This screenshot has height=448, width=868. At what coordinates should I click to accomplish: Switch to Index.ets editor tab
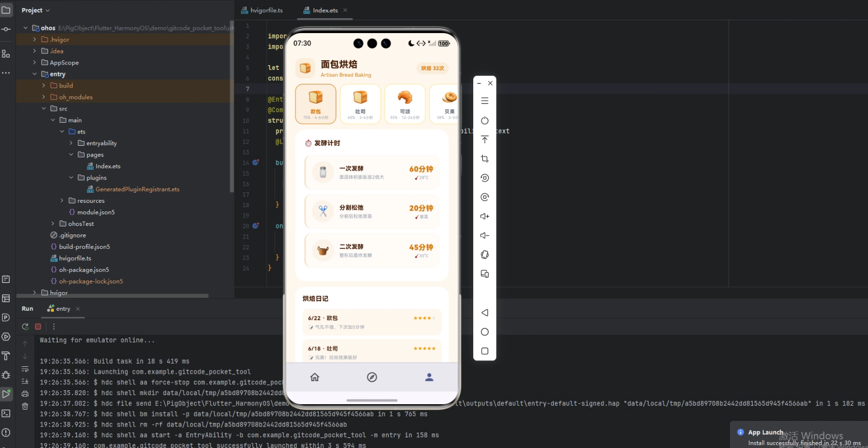click(x=320, y=10)
